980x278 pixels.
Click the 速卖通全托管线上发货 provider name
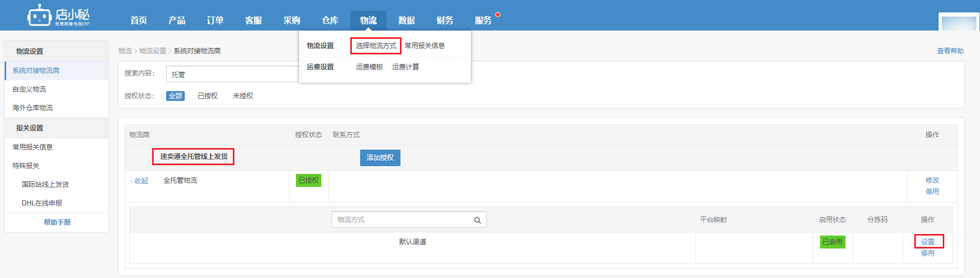(x=194, y=156)
